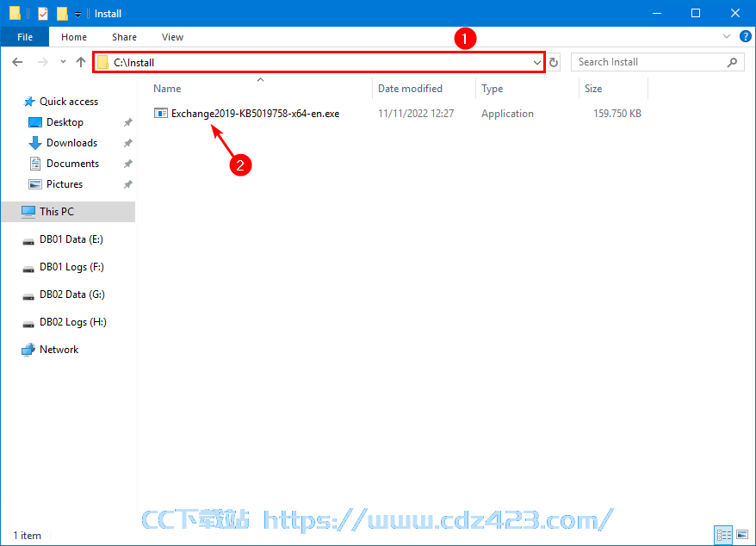Click the address bar showing C:\Install

[x=319, y=62]
